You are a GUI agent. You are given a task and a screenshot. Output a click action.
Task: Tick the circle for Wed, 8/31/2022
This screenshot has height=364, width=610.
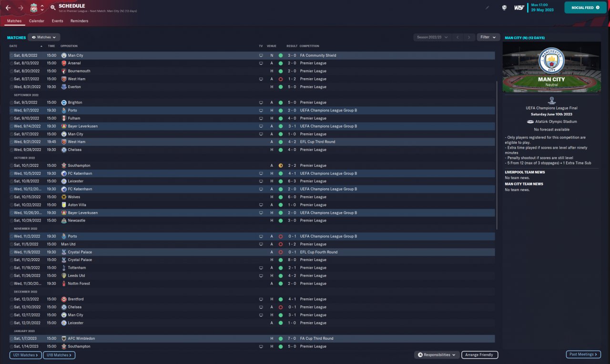11,87
